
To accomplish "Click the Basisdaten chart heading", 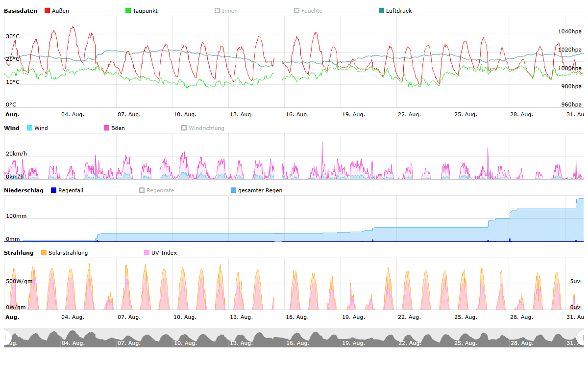I will tap(21, 11).
